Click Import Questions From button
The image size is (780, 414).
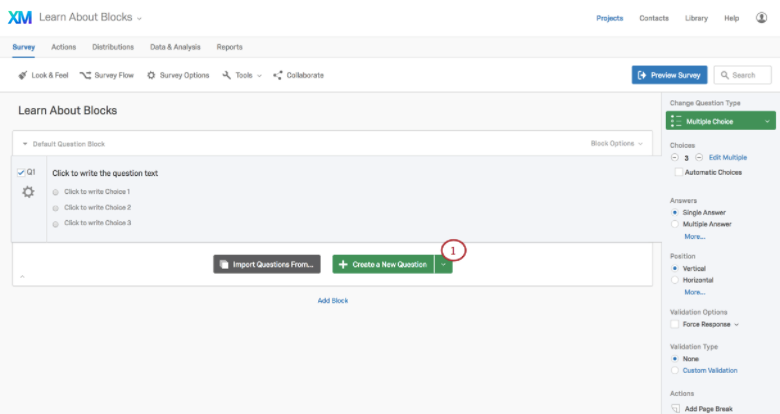[x=267, y=264]
